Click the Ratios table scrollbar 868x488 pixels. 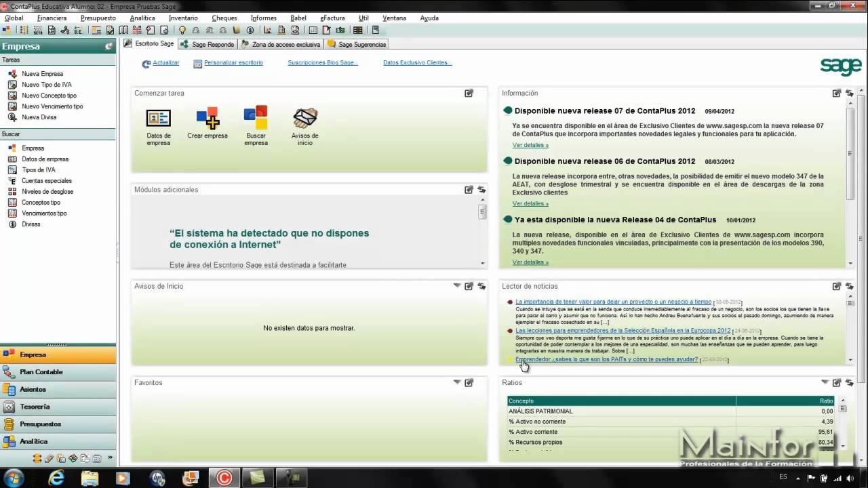click(843, 409)
